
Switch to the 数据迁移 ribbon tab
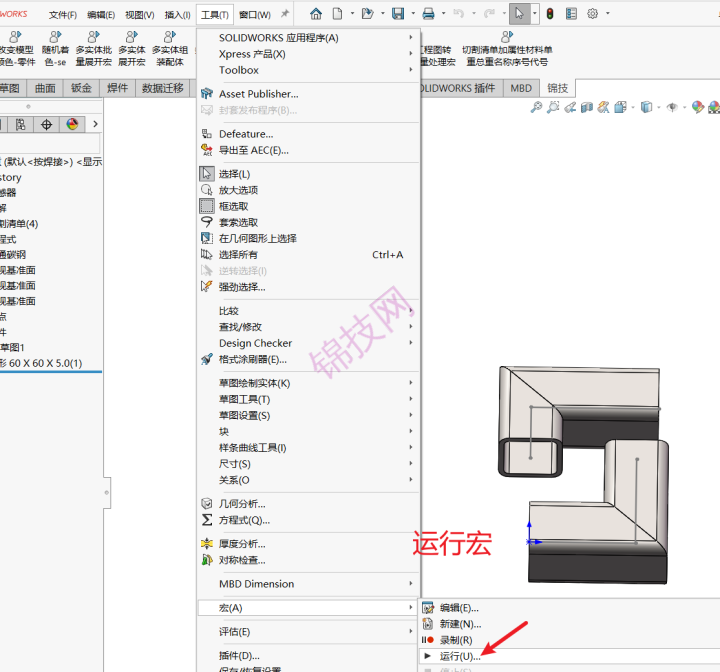pyautogui.click(x=163, y=88)
